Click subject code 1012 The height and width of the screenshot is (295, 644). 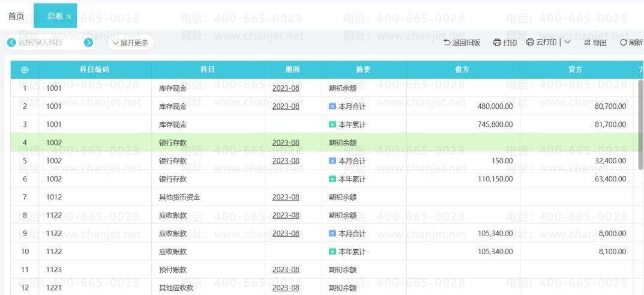pos(54,197)
